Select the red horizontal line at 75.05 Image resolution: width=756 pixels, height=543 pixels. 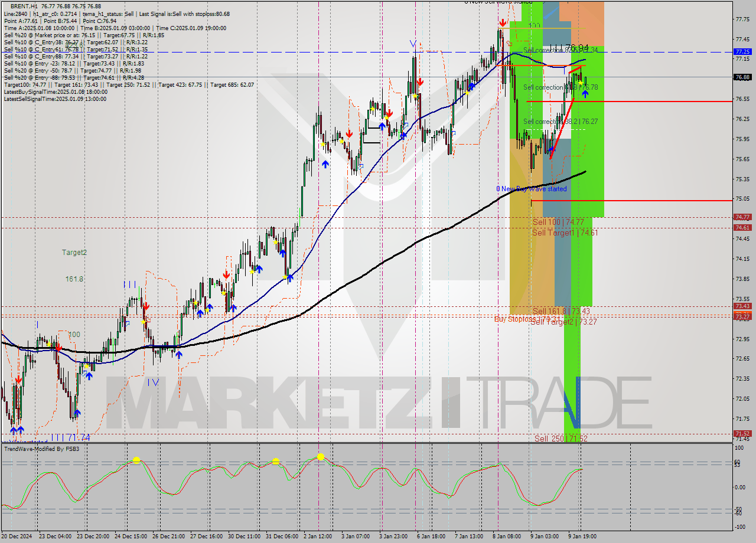(631, 201)
